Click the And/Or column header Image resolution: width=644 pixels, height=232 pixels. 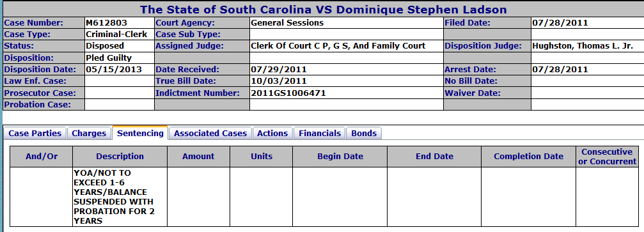pyautogui.click(x=42, y=157)
